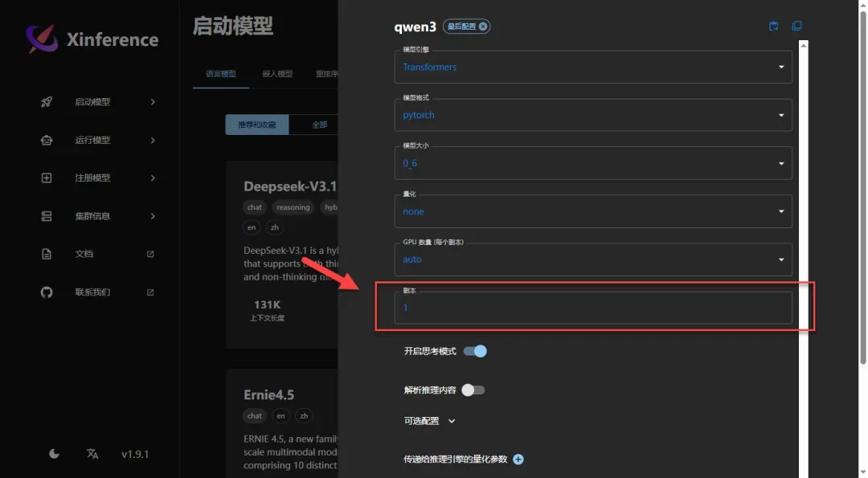Open the GPU 数量 auto dropdown
Viewport: 868px width, 478px height.
coord(593,259)
